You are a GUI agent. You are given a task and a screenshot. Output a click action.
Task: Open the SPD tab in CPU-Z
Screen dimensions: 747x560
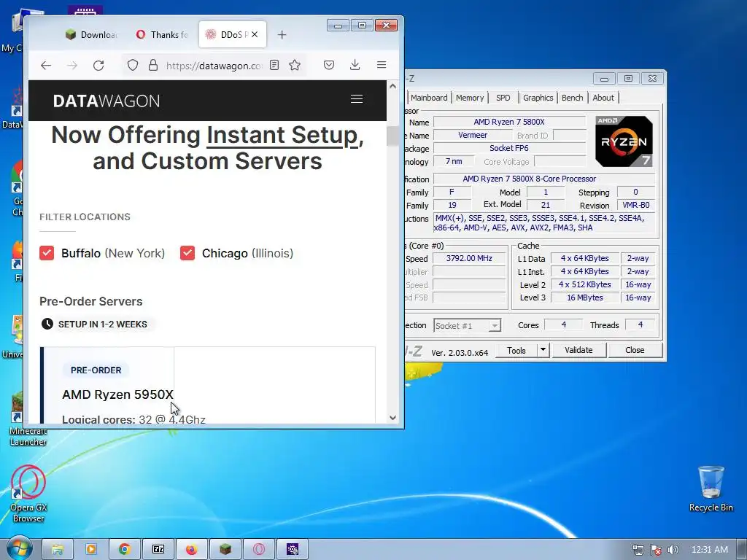(503, 98)
